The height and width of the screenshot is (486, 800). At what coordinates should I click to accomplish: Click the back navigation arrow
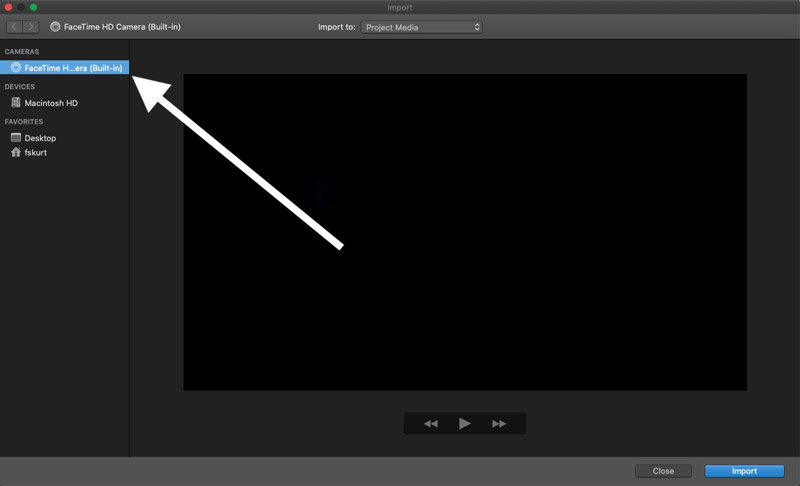point(14,27)
